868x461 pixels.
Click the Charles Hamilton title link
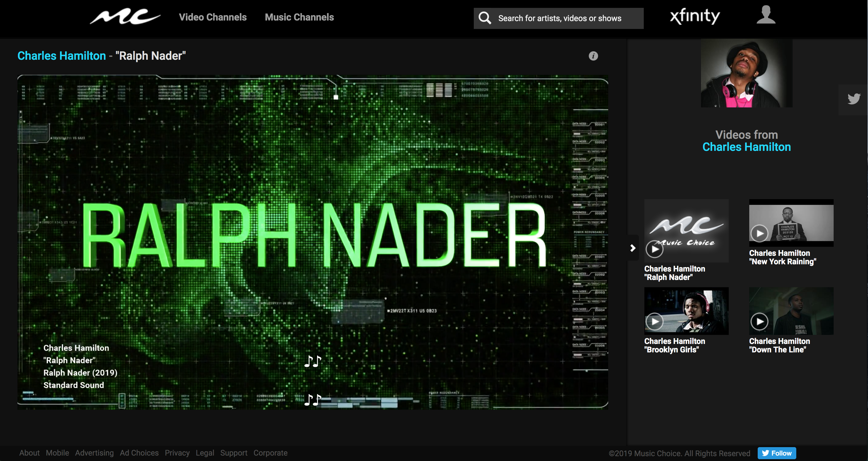62,56
